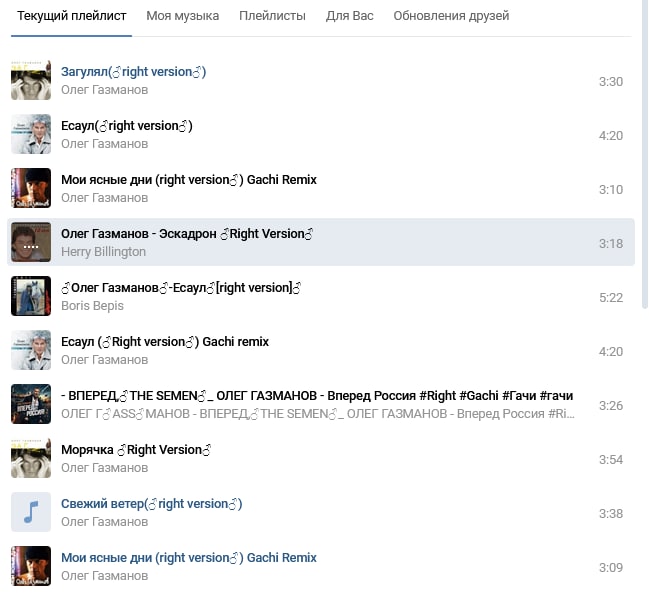Select track title Загулял(right version)
649x593 pixels.
(x=133, y=72)
